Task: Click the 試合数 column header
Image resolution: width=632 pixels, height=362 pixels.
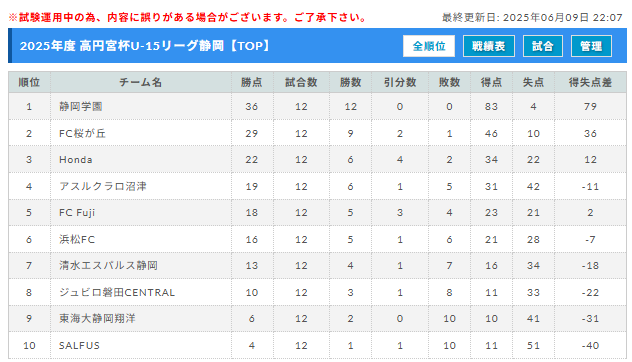Action: click(301, 82)
